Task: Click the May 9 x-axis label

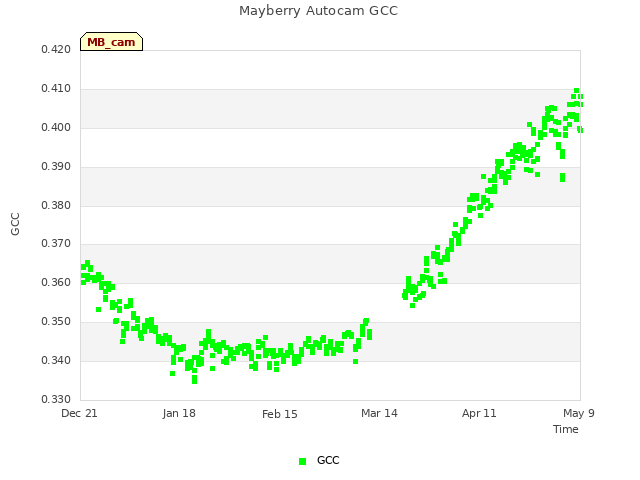Action: pos(579,413)
